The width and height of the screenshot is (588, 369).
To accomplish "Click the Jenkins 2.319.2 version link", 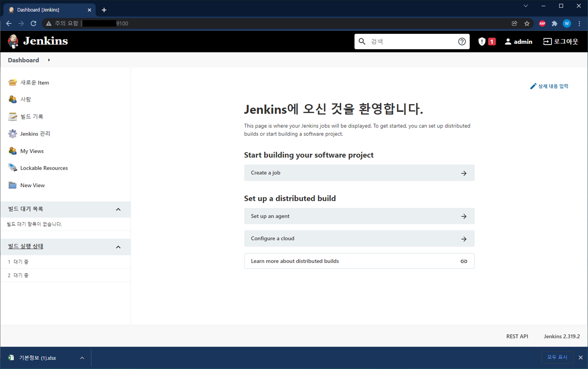I will point(562,336).
